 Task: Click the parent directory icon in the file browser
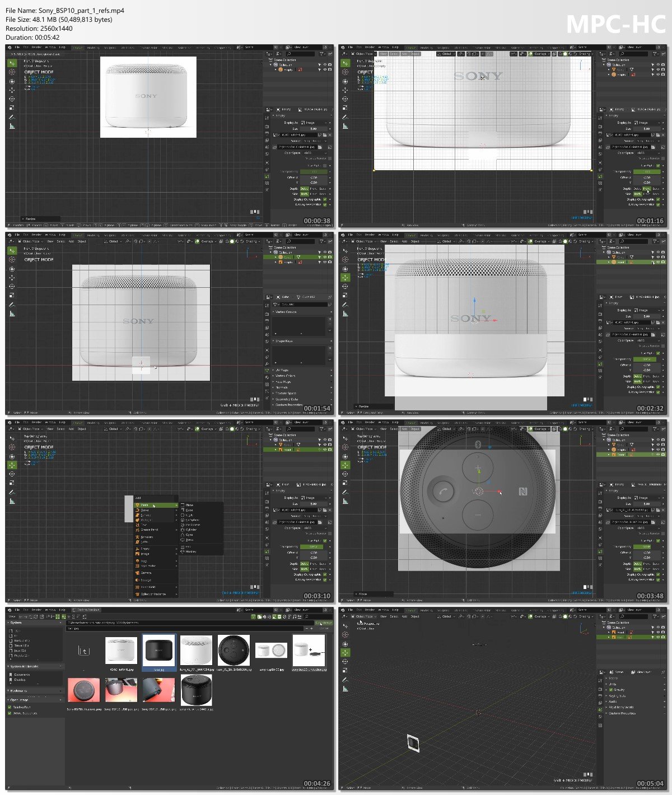84,651
